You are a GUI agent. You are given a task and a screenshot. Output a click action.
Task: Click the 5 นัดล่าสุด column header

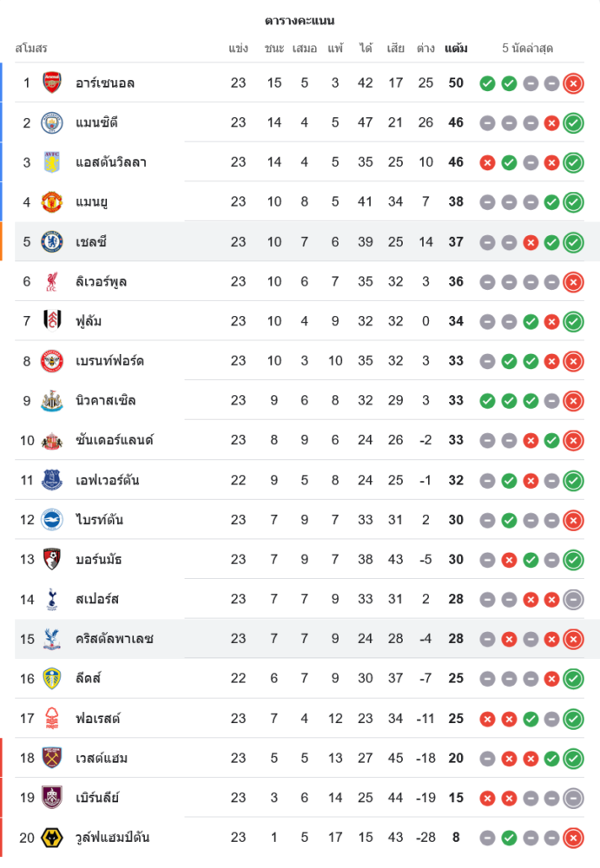[528, 49]
